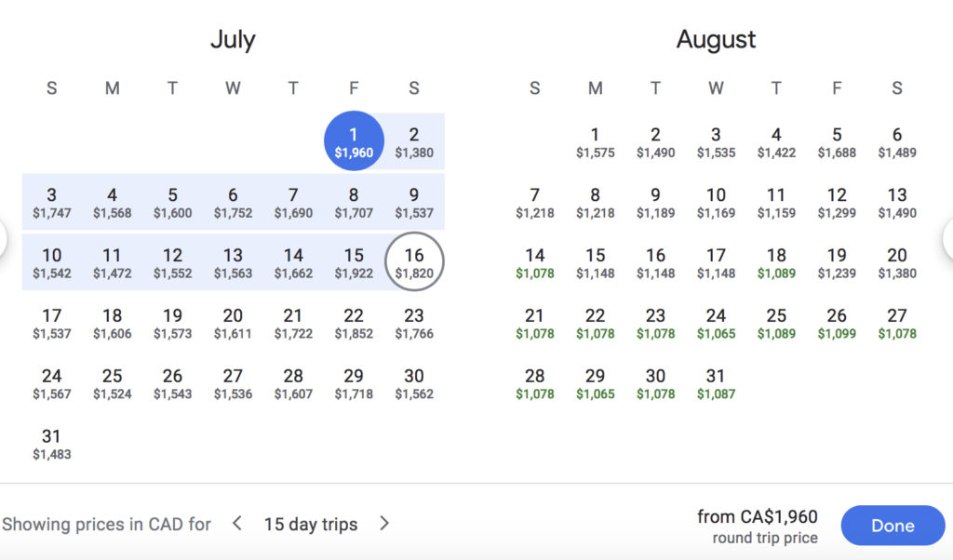Viewport: 953px width, 560px height.
Task: Decrease trip length with left chevron
Action: 237,524
